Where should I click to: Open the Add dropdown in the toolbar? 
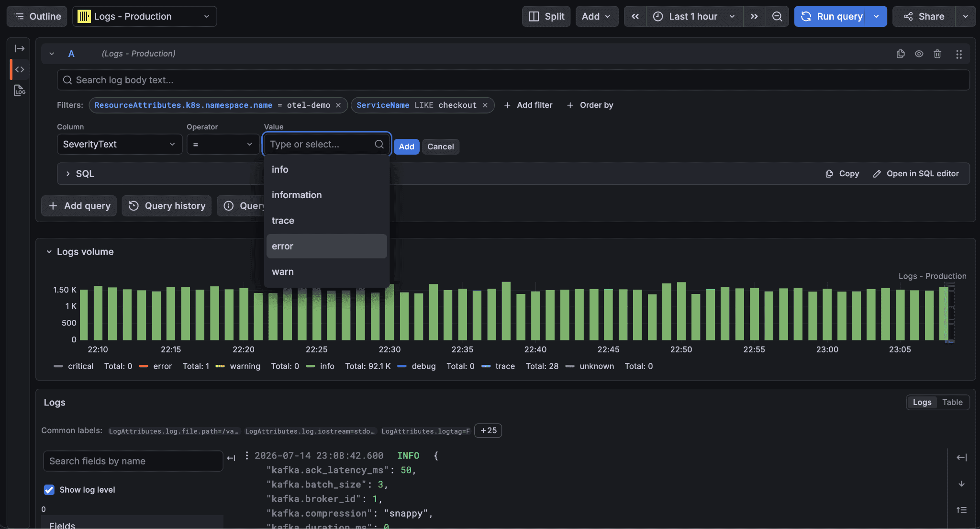597,16
